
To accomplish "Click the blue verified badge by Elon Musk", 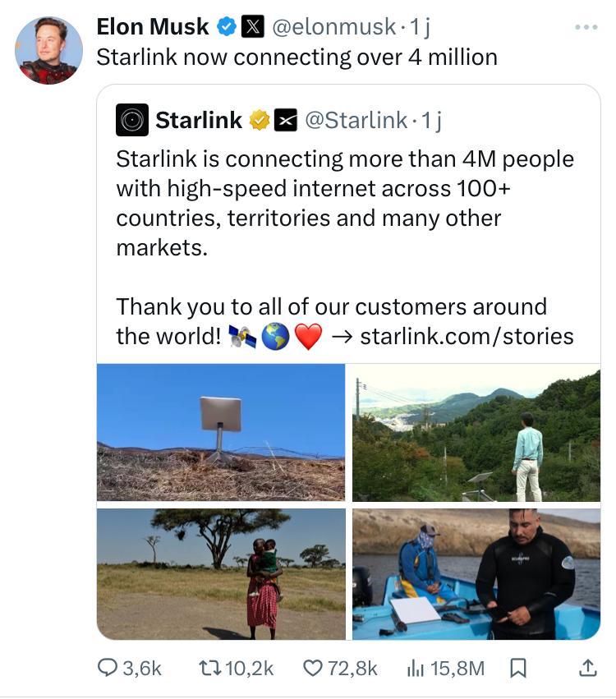I will [226, 27].
